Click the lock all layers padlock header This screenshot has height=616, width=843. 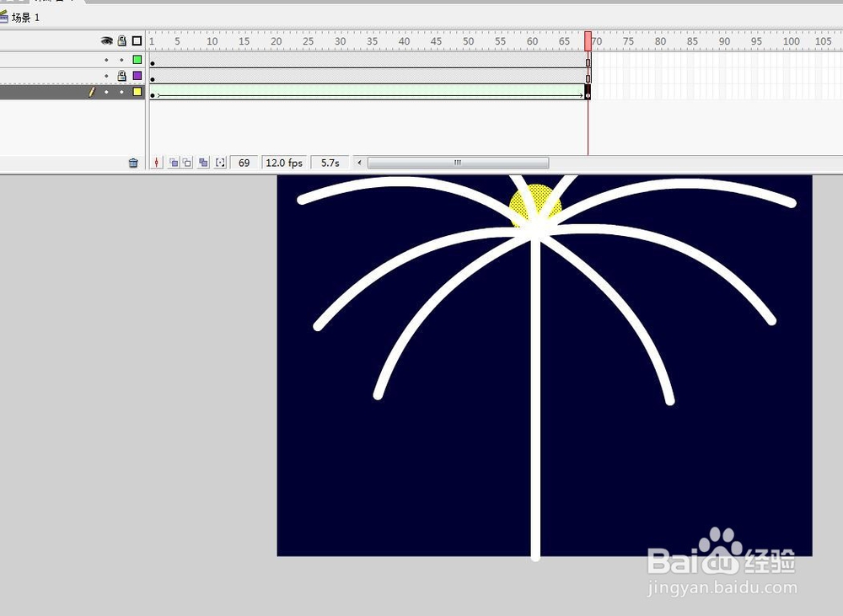122,40
